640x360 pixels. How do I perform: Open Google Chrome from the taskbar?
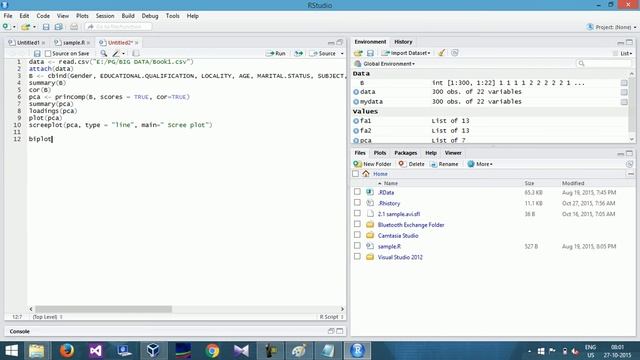(212, 351)
